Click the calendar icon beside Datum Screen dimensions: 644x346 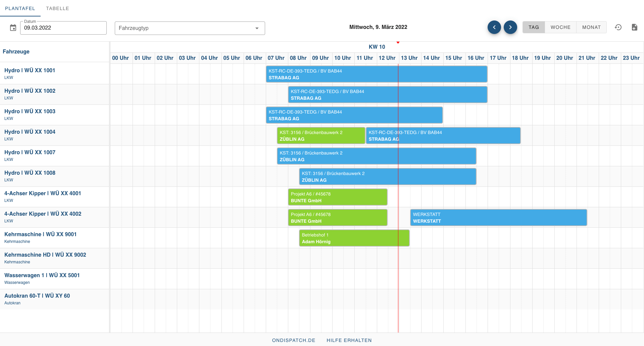(x=13, y=28)
